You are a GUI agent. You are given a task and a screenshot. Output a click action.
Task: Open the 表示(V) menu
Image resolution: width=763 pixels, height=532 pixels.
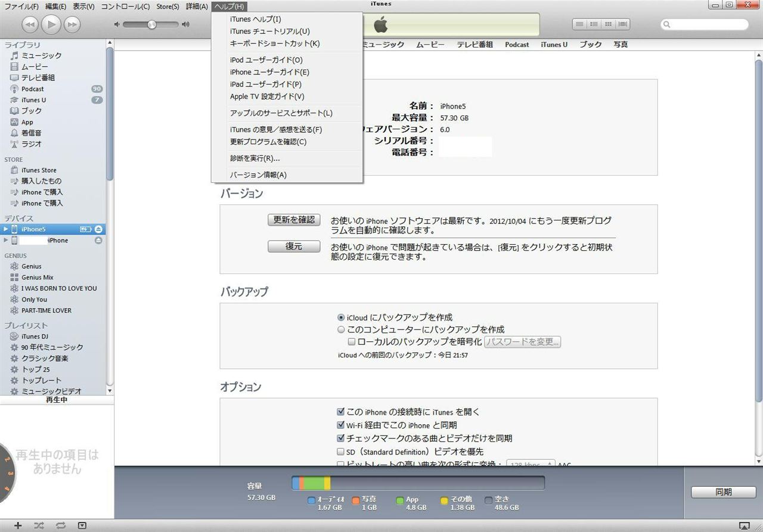coord(83,7)
